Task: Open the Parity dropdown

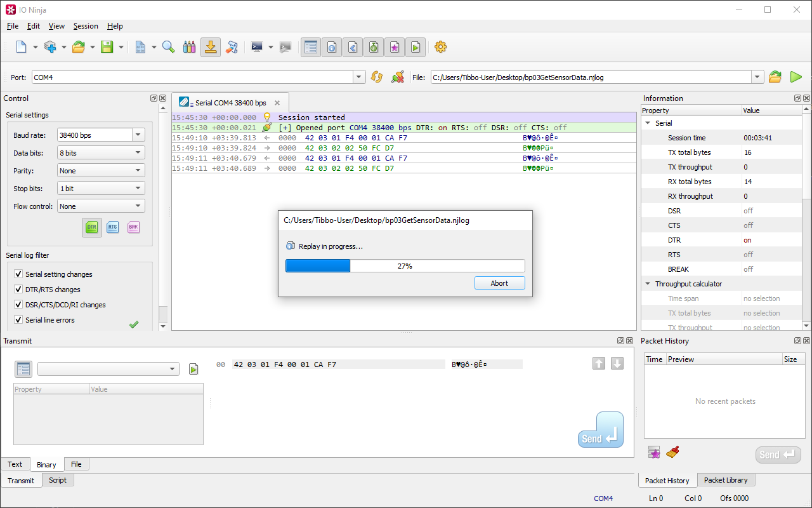Action: click(101, 170)
